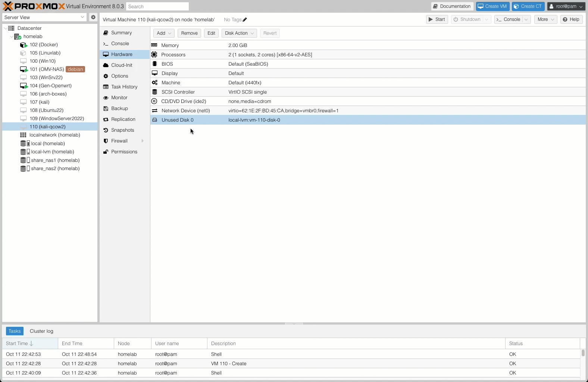Click the VM 110 - Create task row

click(x=291, y=364)
